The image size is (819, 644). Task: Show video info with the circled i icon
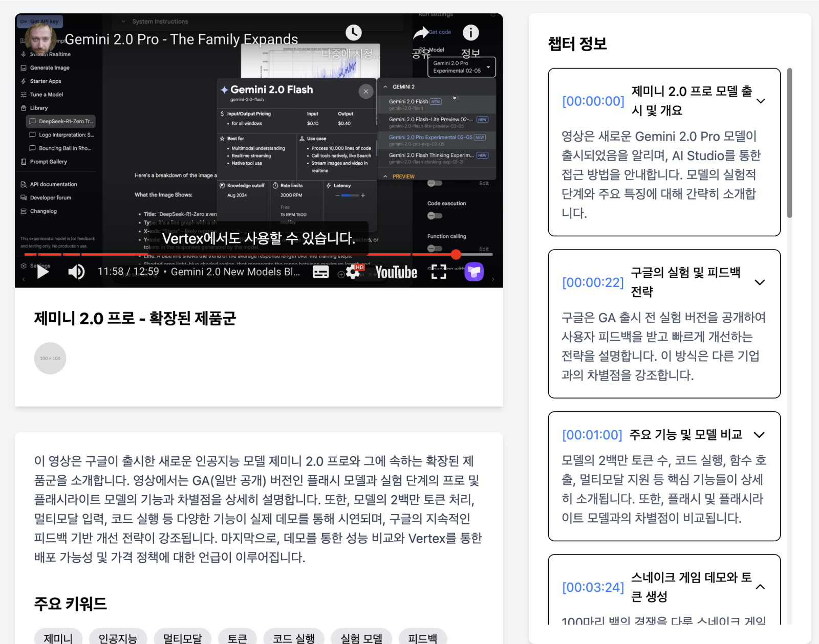[x=470, y=33]
